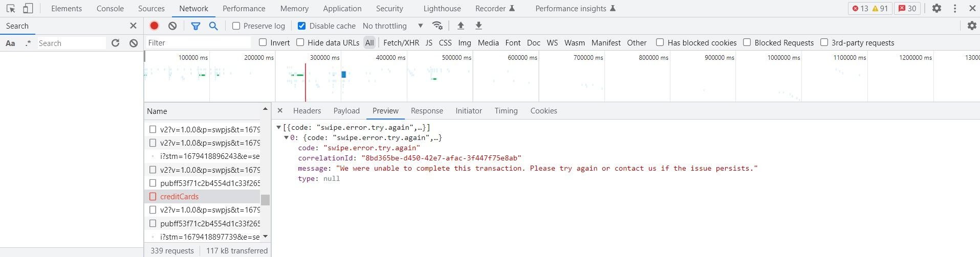The image size is (980, 257).
Task: Enable the Preserve log checkbox
Action: (236, 26)
